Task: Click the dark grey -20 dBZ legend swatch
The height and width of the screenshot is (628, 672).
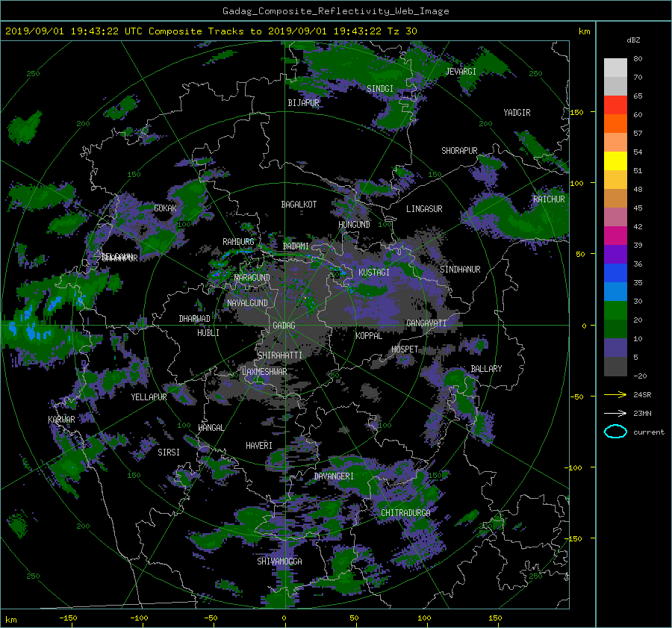Action: coord(615,367)
